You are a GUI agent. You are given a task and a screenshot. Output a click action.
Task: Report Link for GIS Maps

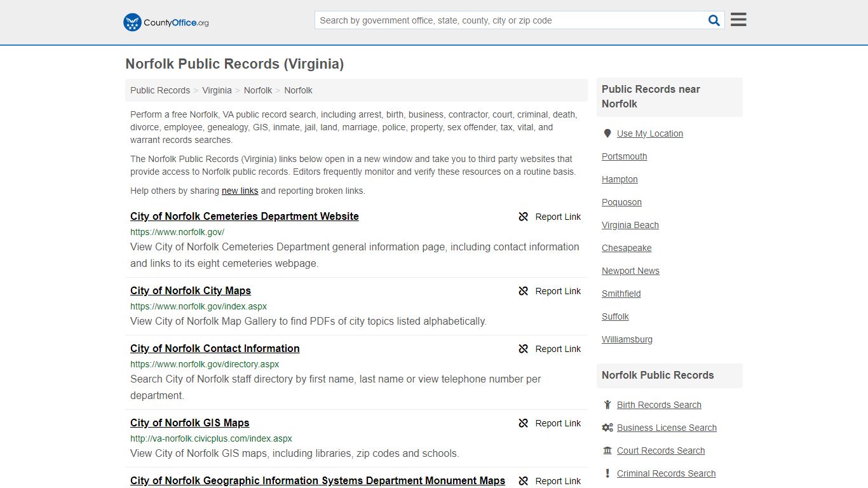(x=550, y=423)
